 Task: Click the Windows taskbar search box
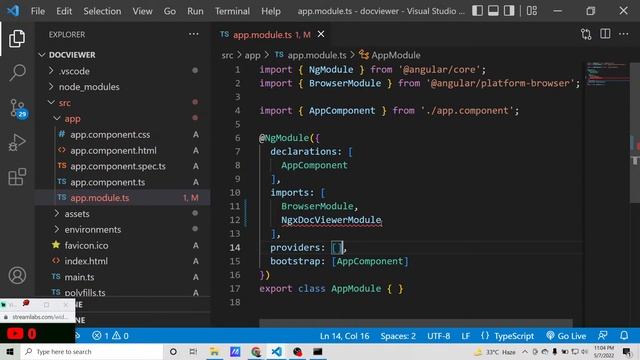click(x=92, y=351)
